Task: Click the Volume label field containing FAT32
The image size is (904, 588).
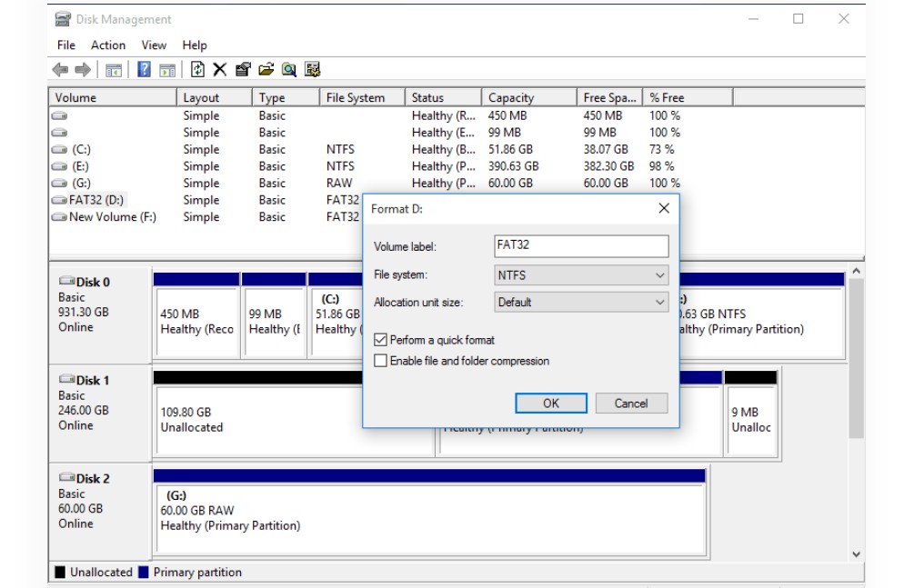Action: pyautogui.click(x=581, y=246)
